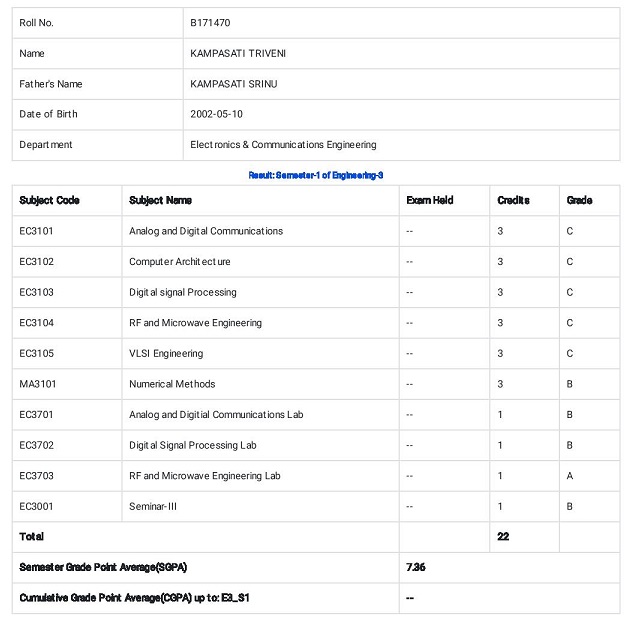Viewport: 635px width, 621px height.
Task: Click the Subject Code column header
Action: pos(49,200)
